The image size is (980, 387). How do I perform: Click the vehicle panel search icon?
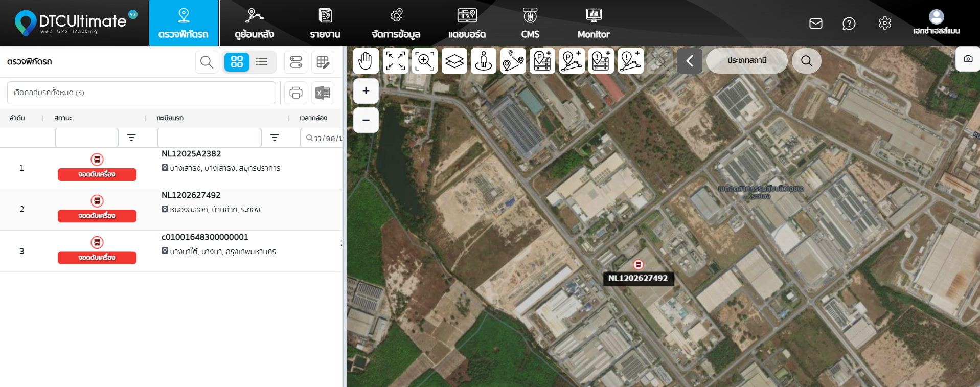(207, 62)
